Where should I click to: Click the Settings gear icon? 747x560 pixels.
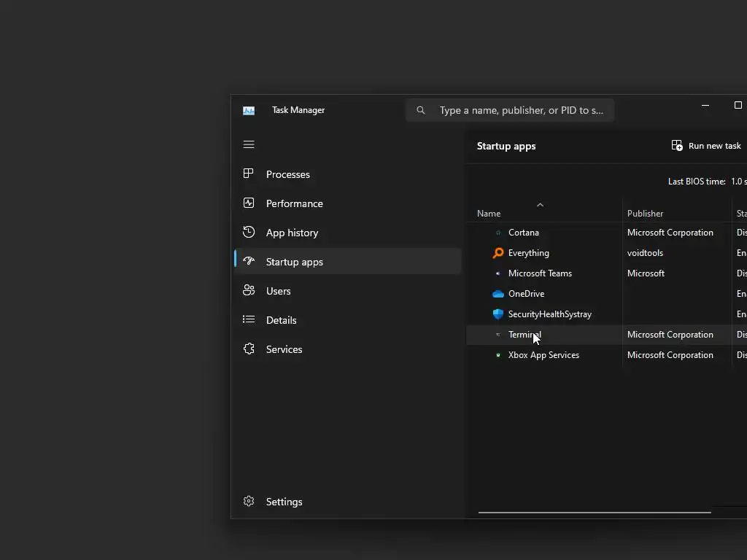coord(248,501)
